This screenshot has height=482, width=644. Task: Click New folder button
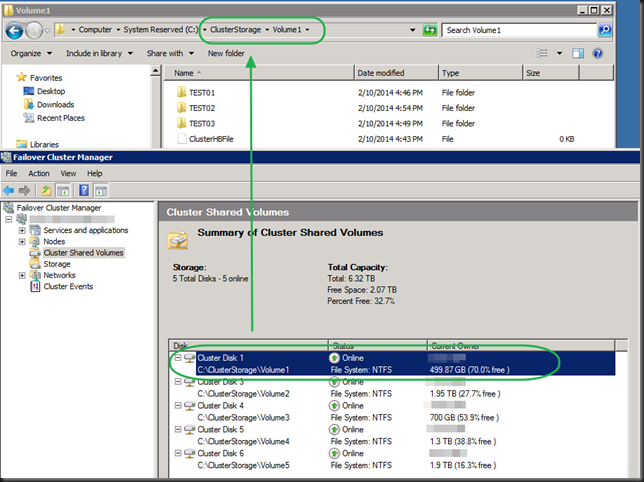[226, 53]
